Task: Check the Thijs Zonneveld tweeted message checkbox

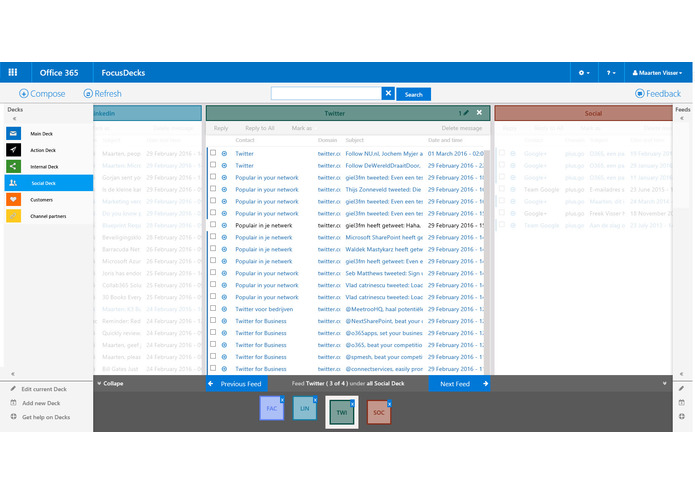Action: [x=213, y=188]
